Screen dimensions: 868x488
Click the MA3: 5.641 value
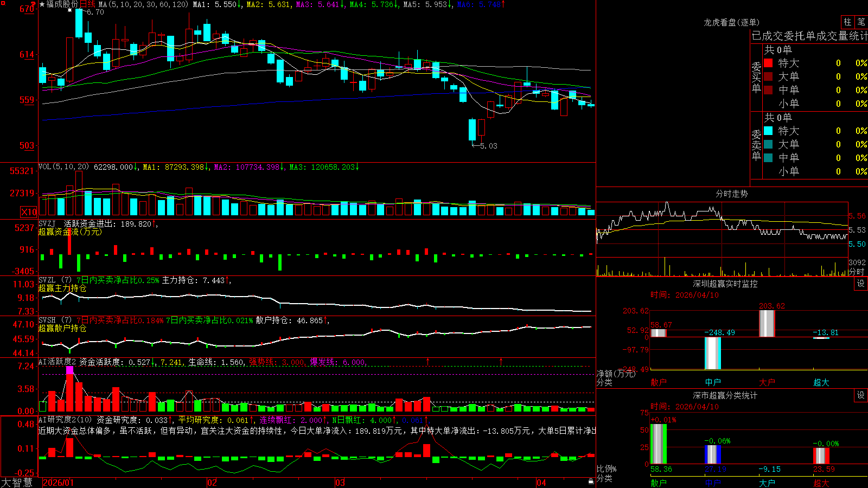[321, 4]
